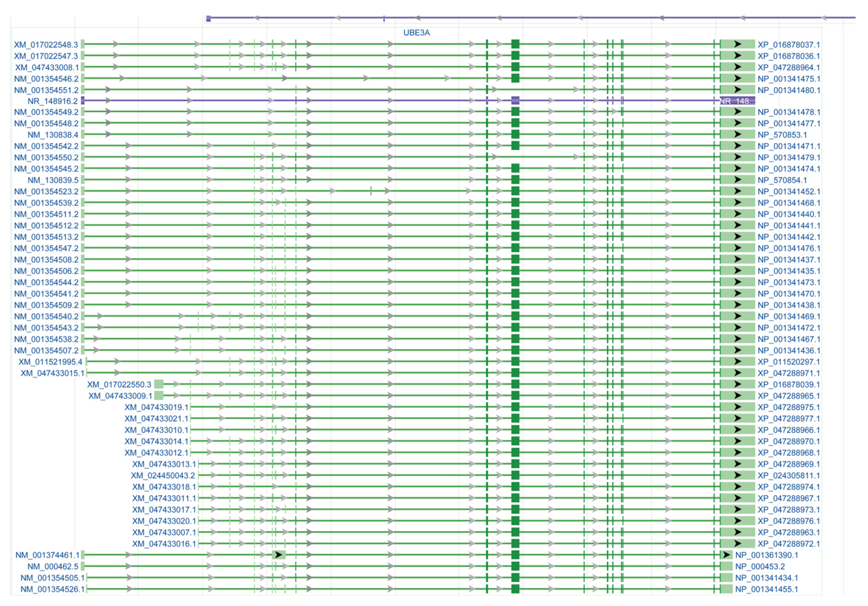Open protein label NP_001341475.1
This screenshot has width=868, height=606.
tap(789, 79)
